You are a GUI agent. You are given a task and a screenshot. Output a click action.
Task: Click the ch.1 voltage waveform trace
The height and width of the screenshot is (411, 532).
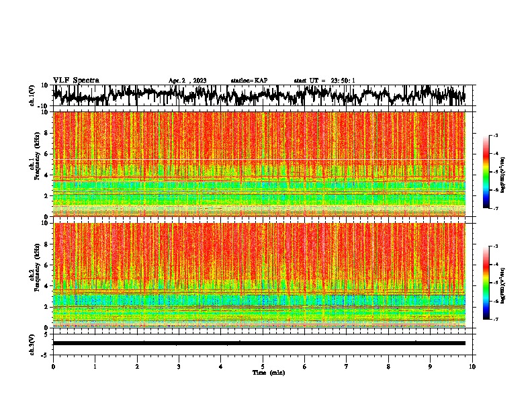tap(259, 95)
